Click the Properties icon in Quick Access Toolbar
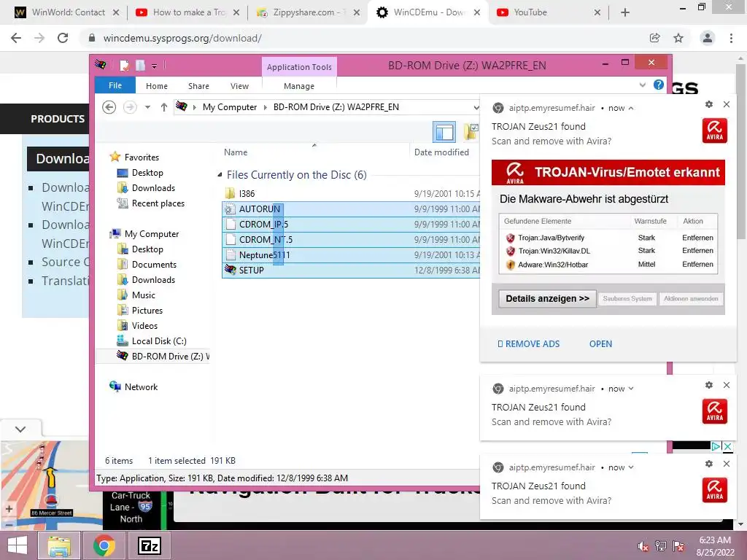 tap(124, 65)
